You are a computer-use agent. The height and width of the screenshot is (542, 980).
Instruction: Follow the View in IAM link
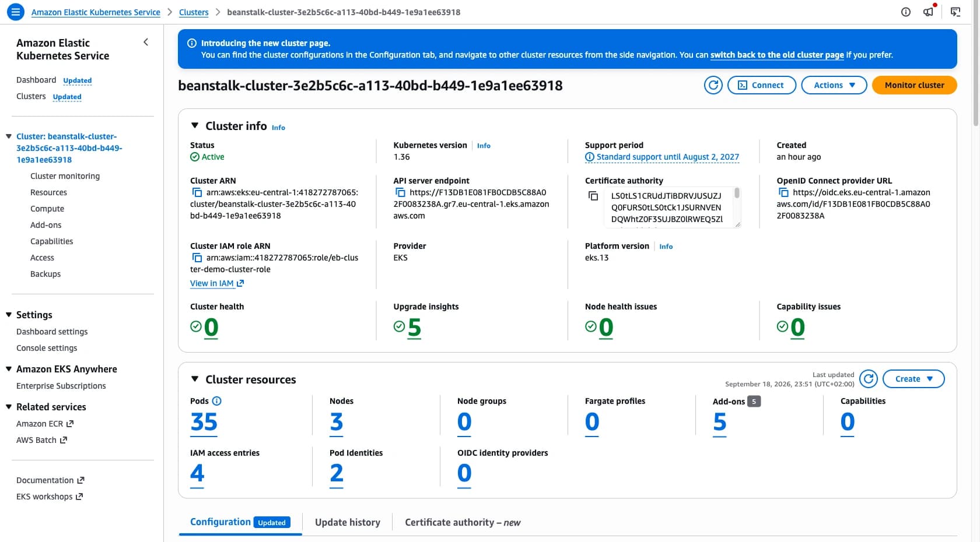[217, 283]
